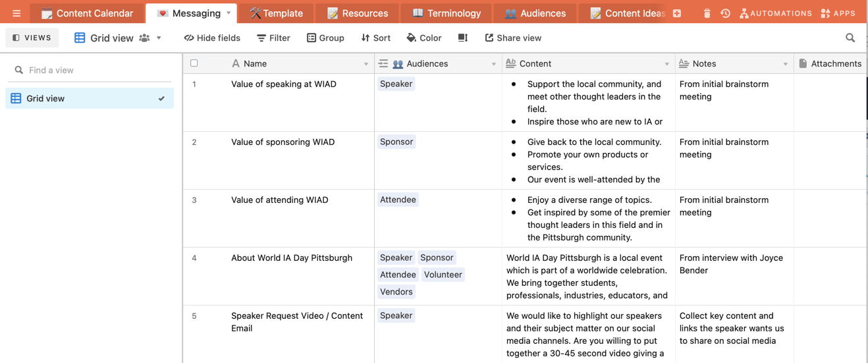Click the search magnifier icon in toolbar
Viewport: 868px width, 363px height.
point(850,38)
